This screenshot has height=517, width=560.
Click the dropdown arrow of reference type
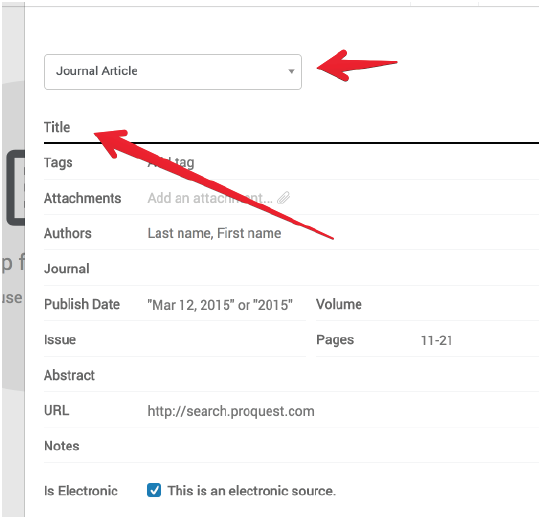[291, 71]
